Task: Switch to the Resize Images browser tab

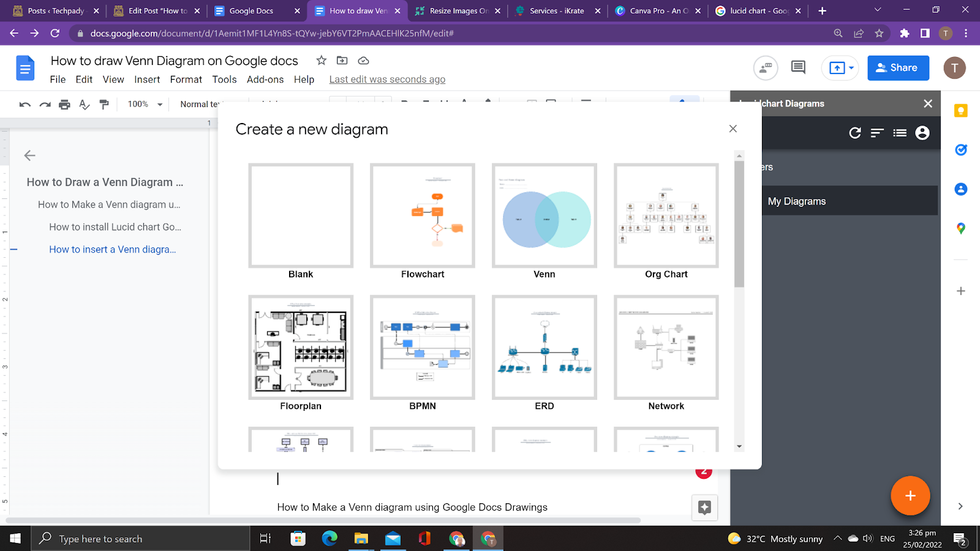Action: tap(458, 11)
